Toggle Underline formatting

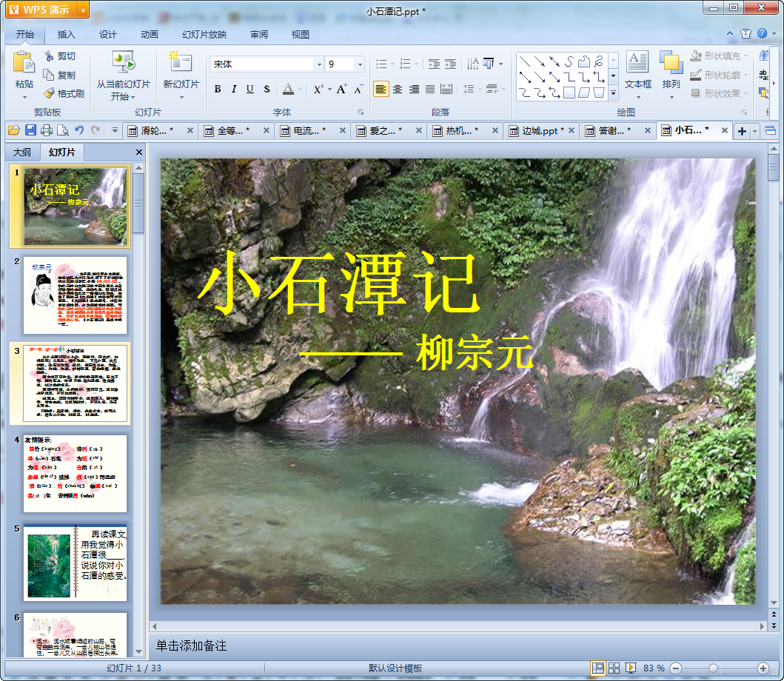[x=250, y=89]
